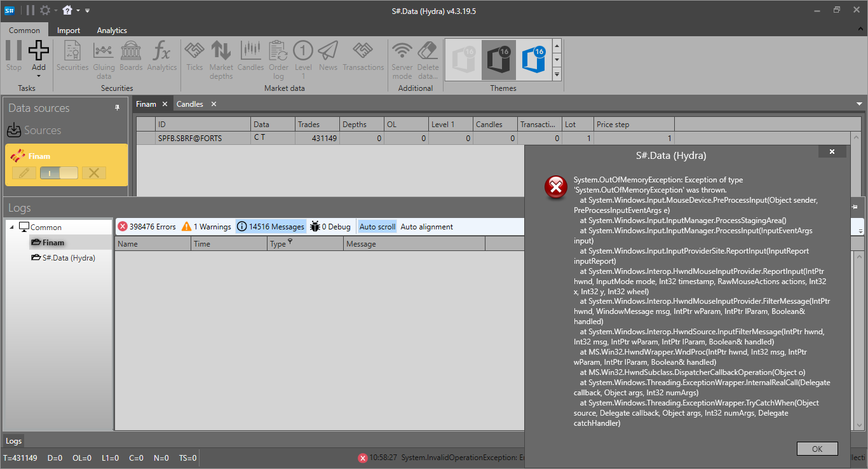Switch to the Common ribbon tab
The image size is (868, 469).
pyautogui.click(x=24, y=30)
